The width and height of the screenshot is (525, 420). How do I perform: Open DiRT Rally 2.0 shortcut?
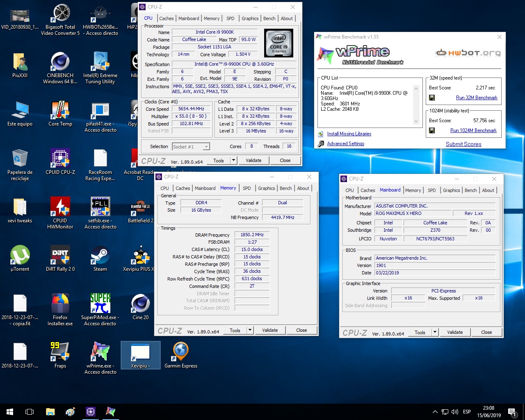(x=60, y=258)
